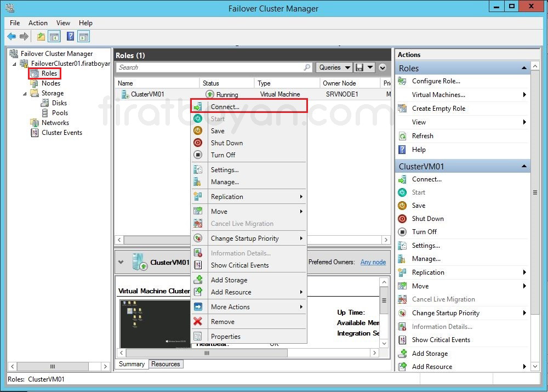Viewport: 548px width, 392px height.
Task: Click the Shut Down icon in Actions pane
Action: pyautogui.click(x=402, y=219)
